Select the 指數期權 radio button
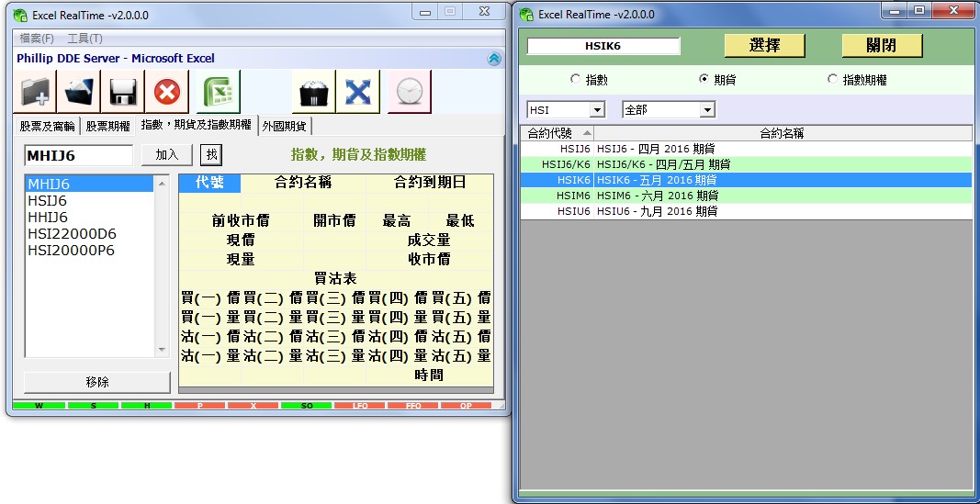 tap(833, 80)
